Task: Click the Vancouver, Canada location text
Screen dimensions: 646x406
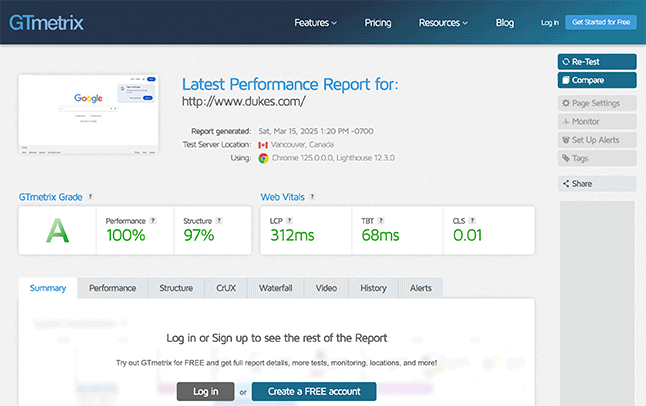Action: (x=302, y=145)
